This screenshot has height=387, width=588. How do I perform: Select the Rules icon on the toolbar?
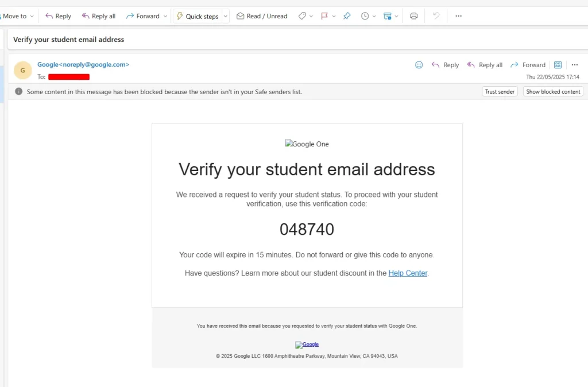(388, 16)
